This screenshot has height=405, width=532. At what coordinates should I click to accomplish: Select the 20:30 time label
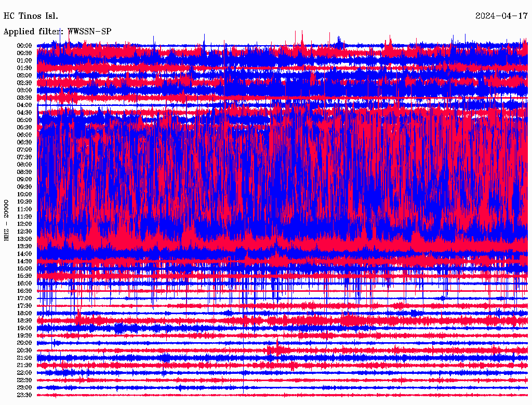click(x=24, y=350)
